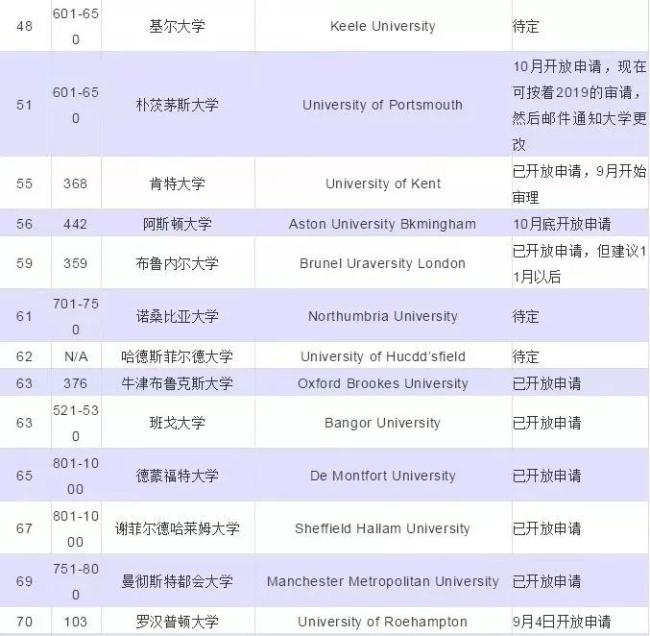This screenshot has width=650, height=636.
Task: Click Bangor 已开放申请 status
Action: tap(547, 422)
